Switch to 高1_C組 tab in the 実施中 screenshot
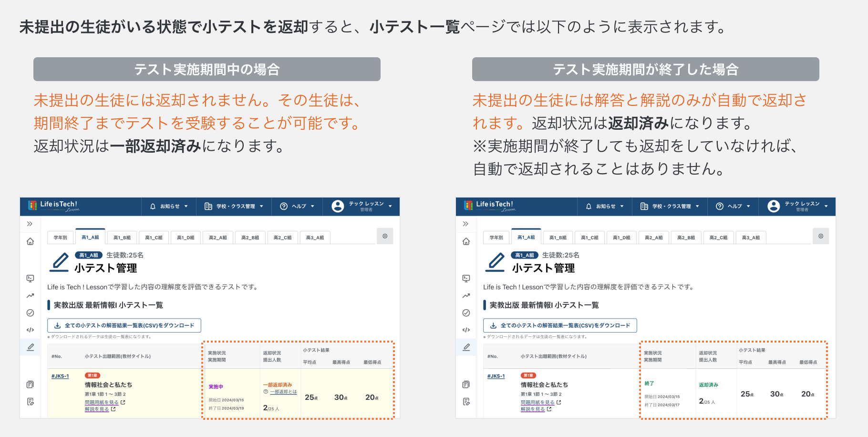Screen dimensions: 868x437 pos(154,238)
